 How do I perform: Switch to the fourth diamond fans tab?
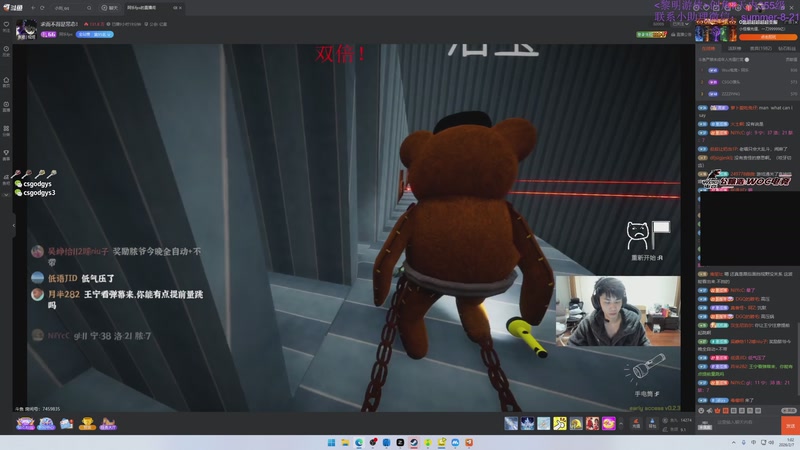pos(787,48)
